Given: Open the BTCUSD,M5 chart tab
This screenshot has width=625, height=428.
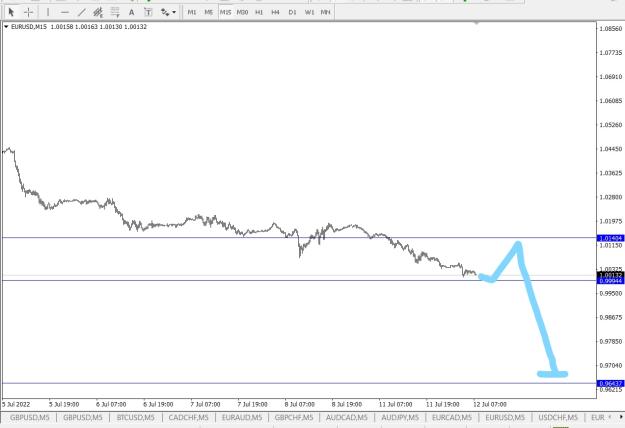Looking at the screenshot, I should click(x=136, y=417).
